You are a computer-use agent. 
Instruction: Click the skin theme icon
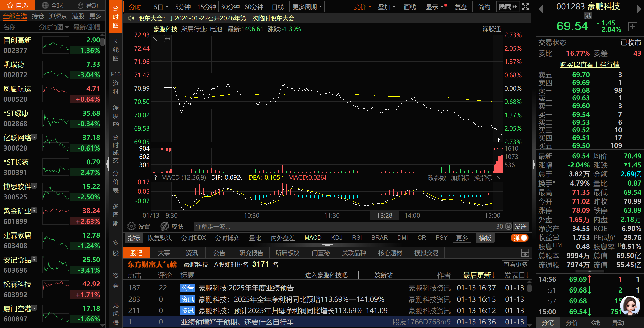[165, 226]
